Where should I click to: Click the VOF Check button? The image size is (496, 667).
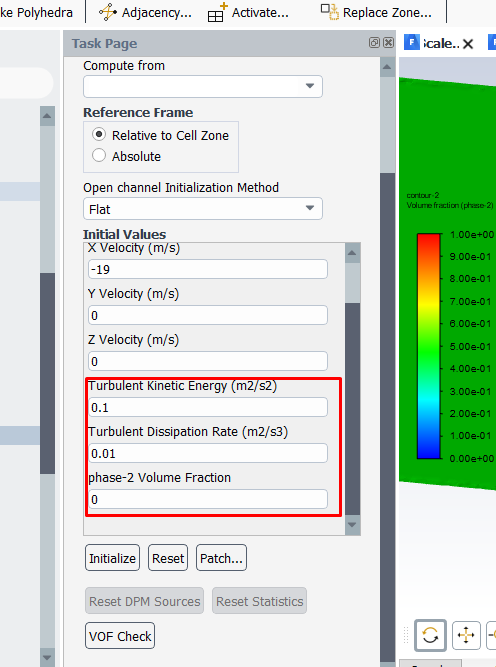point(120,636)
